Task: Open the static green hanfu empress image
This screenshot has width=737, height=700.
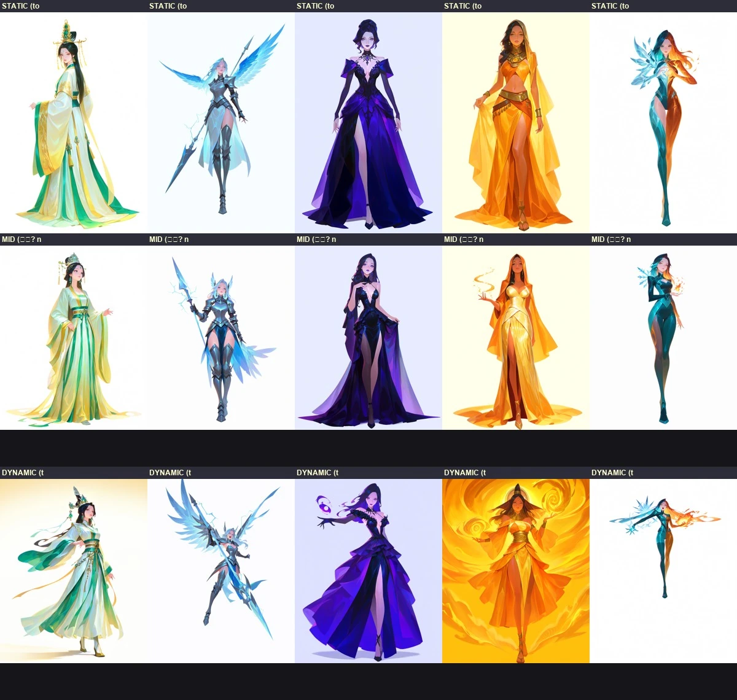Action: pos(74,123)
